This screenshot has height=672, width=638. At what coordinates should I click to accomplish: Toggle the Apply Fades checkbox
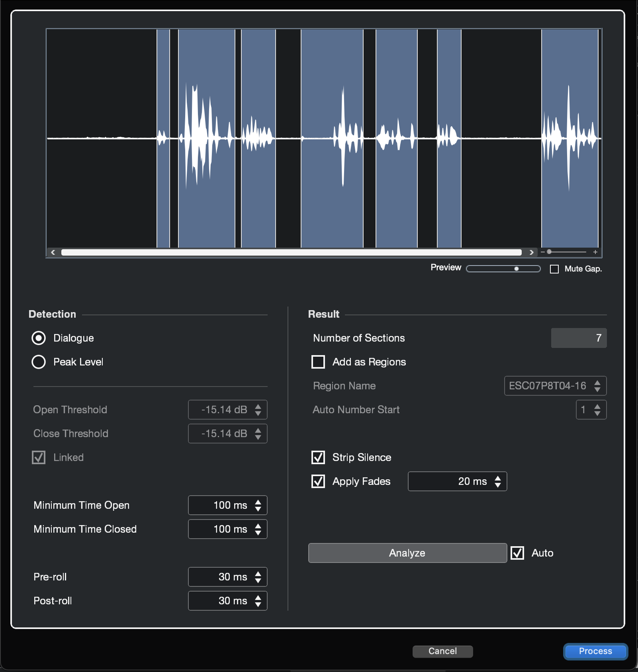(x=318, y=481)
